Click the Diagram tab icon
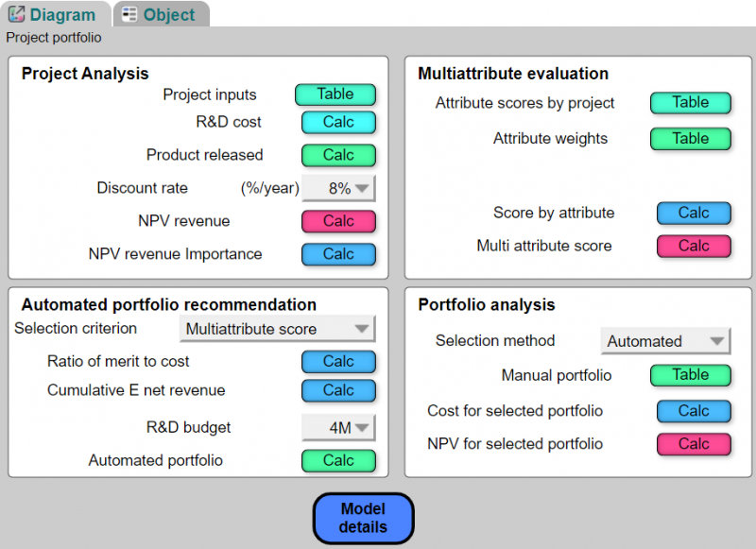 [x=16, y=14]
